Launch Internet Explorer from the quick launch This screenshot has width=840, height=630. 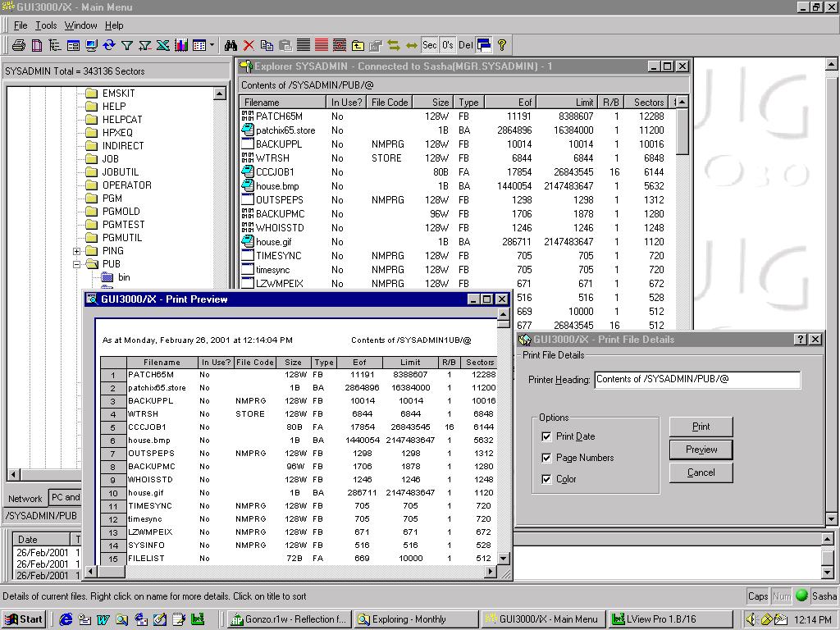pos(66,619)
